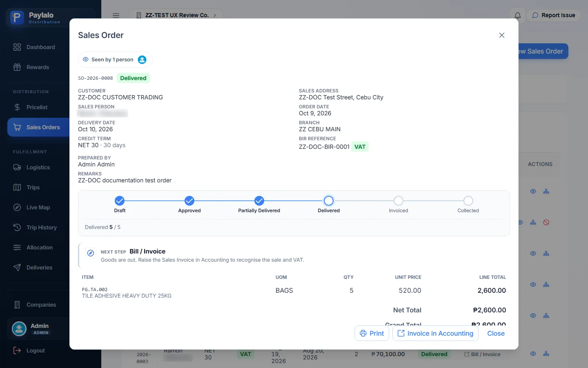Select Sales Orders in the sidebar

point(38,127)
